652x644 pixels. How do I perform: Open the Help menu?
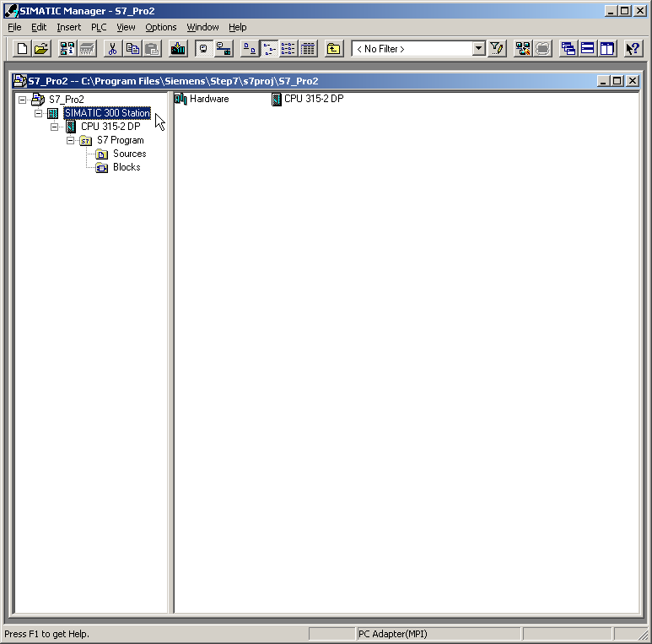click(x=237, y=27)
